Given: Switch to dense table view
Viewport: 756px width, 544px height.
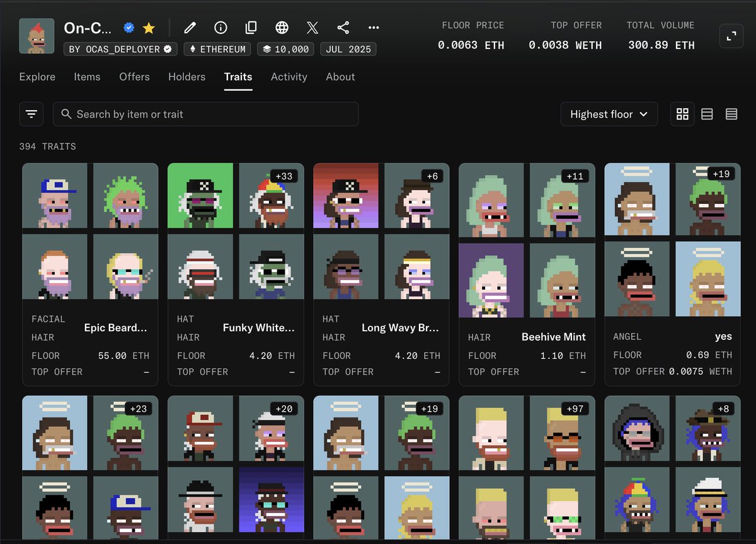Looking at the screenshot, I should [x=731, y=114].
